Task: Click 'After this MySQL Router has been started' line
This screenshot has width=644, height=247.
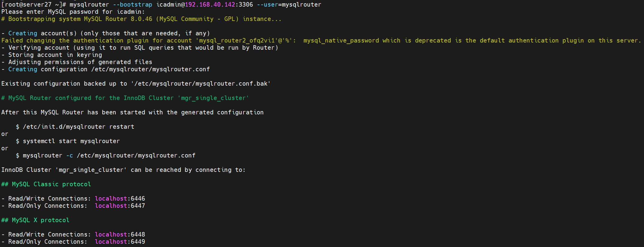Action: point(133,112)
